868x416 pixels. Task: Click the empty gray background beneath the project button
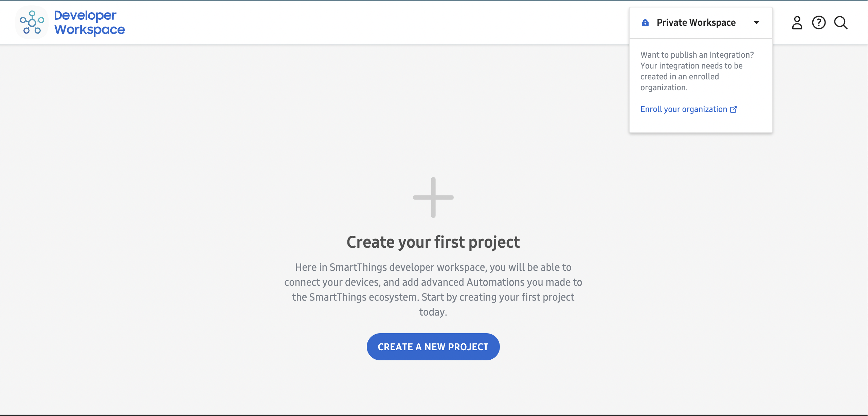click(433, 387)
